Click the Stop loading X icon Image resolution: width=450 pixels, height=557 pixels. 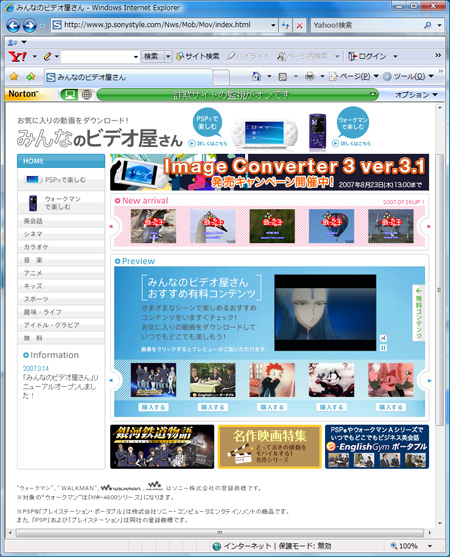pyautogui.click(x=299, y=25)
